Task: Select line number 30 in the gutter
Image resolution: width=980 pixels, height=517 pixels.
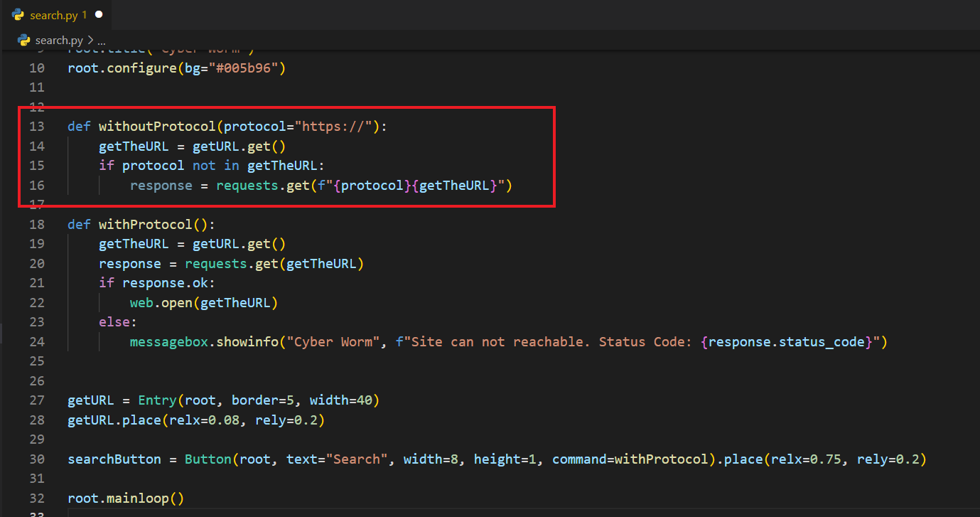Action: (x=37, y=459)
